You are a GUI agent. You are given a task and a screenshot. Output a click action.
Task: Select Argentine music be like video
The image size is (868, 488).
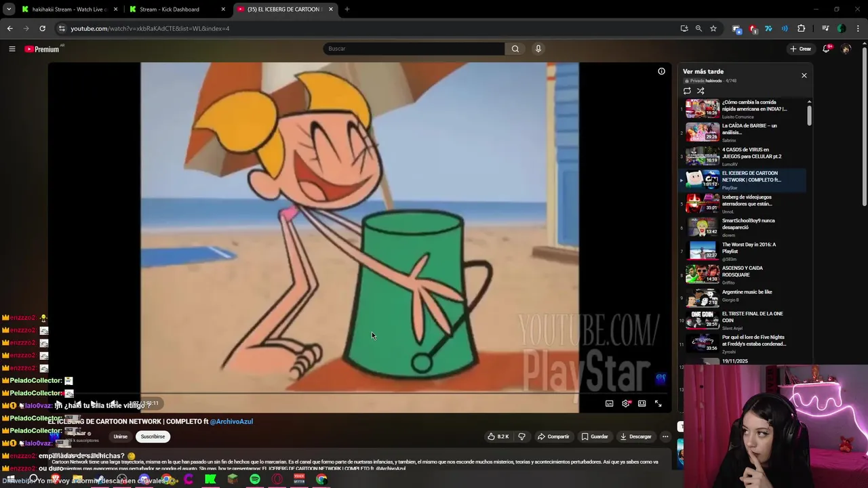(742, 299)
